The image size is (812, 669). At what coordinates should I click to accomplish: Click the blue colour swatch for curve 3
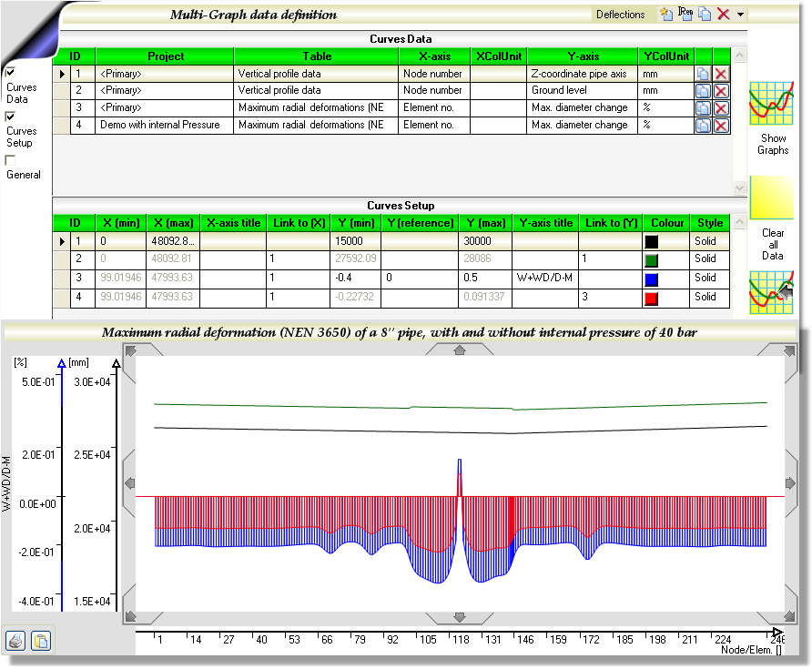[x=652, y=279]
